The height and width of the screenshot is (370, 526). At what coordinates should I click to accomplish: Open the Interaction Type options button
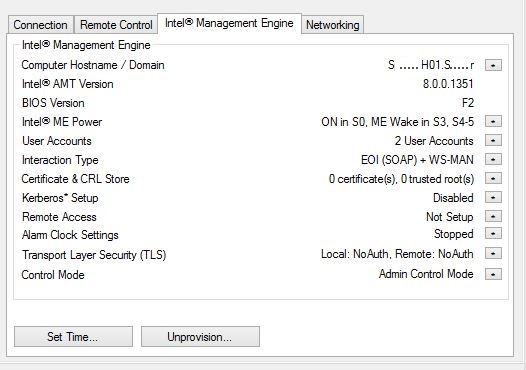click(x=493, y=159)
